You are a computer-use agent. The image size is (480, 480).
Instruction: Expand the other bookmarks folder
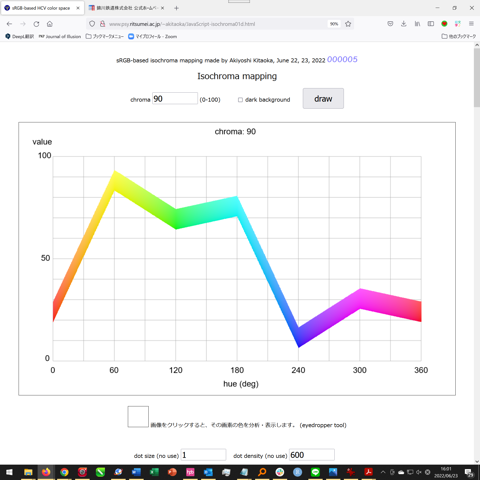click(458, 36)
